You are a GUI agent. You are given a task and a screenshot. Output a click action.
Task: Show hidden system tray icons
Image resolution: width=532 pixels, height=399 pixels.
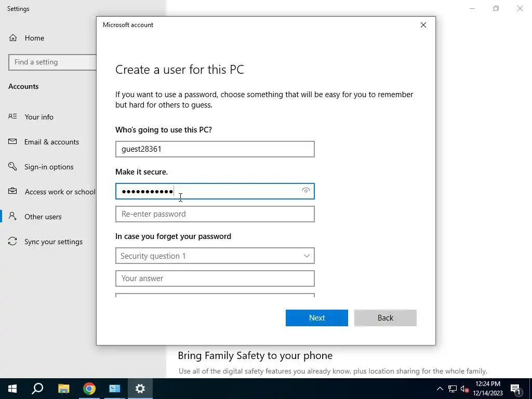[440, 389]
